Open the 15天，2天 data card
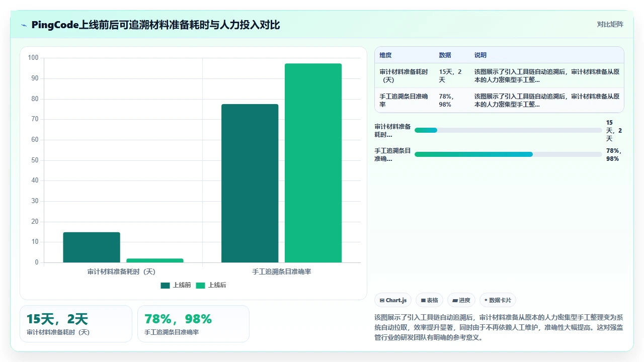The height and width of the screenshot is (362, 644). point(76,324)
